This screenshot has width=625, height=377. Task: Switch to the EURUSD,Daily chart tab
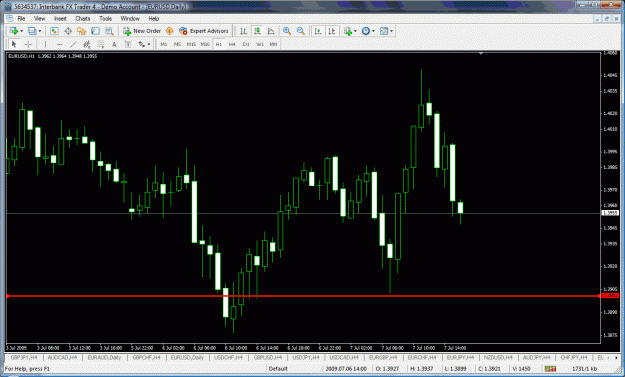[187, 357]
